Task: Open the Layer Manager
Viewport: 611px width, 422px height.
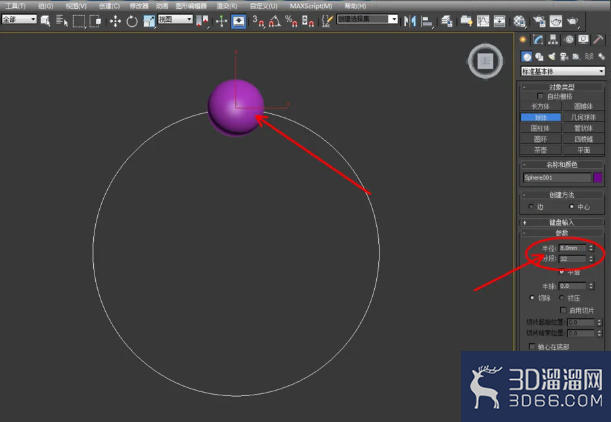Action: [x=447, y=21]
